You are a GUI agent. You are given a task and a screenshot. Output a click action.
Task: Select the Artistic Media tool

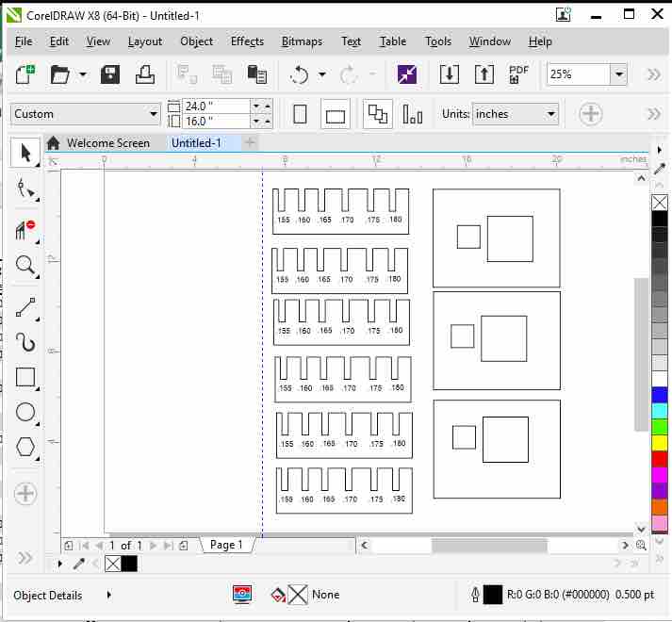click(x=25, y=342)
